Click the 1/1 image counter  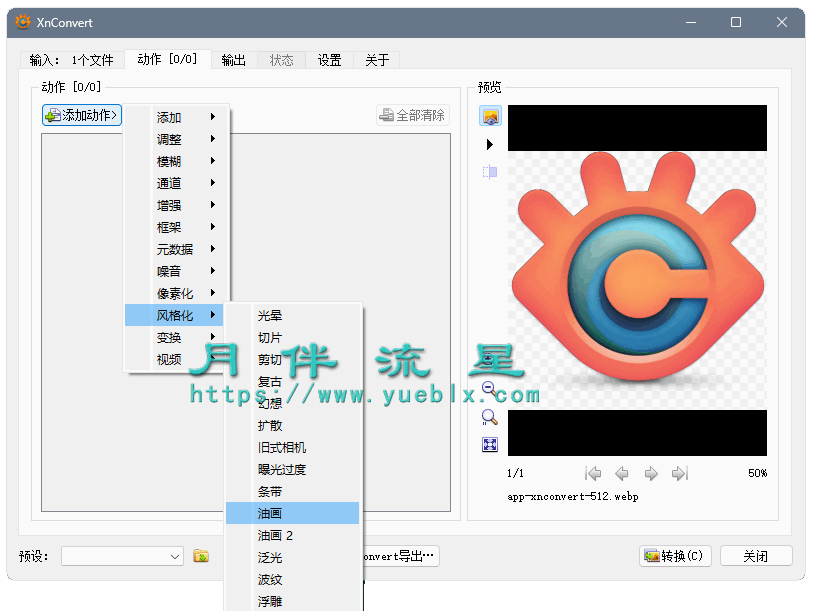516,473
